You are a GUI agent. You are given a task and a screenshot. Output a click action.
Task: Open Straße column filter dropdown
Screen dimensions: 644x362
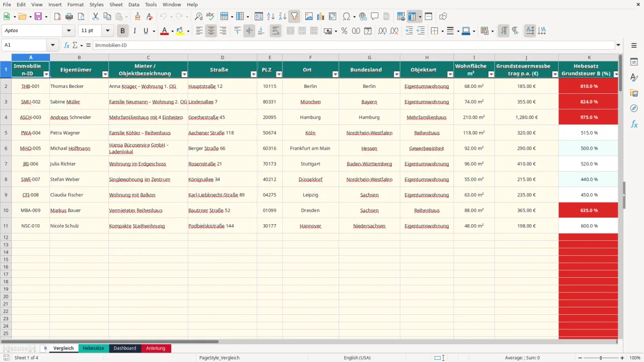[253, 74]
